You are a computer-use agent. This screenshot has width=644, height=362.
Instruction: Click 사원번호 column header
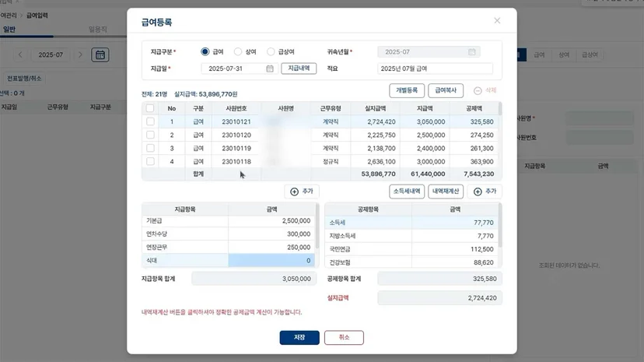point(236,108)
